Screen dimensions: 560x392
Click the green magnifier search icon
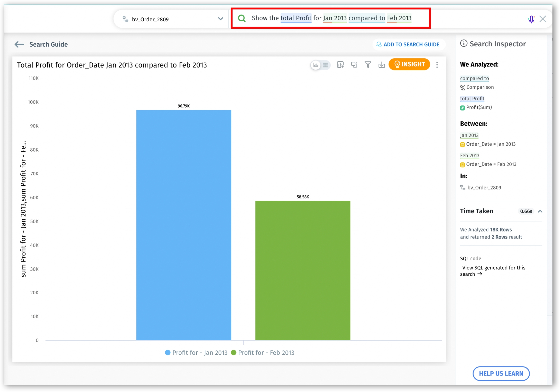(x=242, y=18)
